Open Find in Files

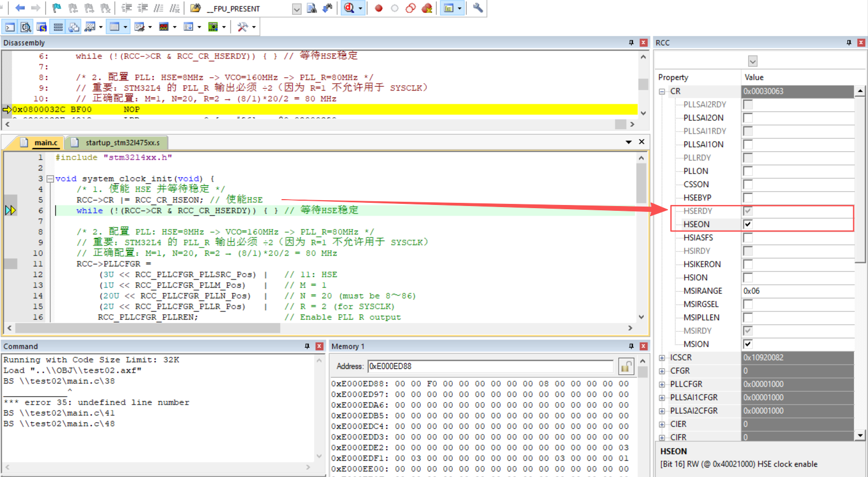(x=195, y=8)
